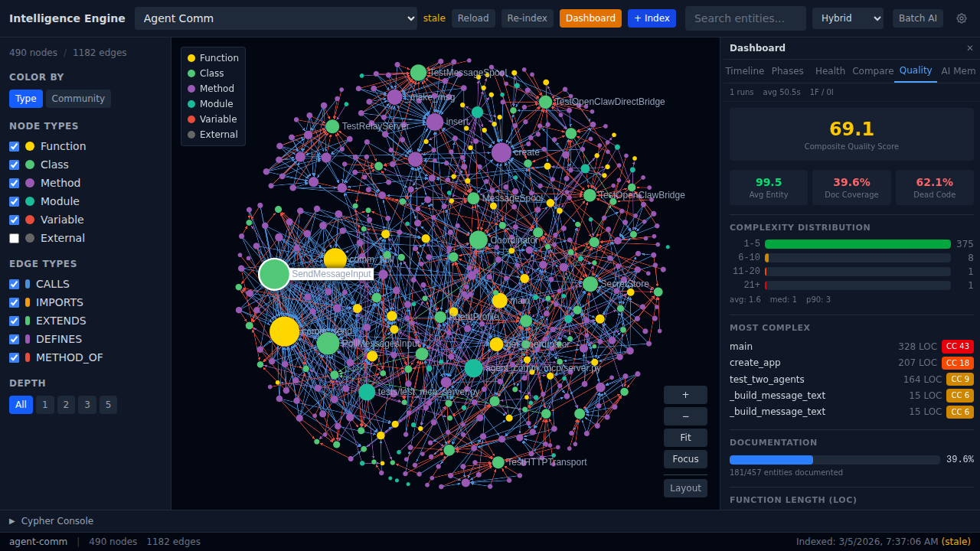Click the Search entities input field
This screenshot has height=551, width=980.
click(745, 18)
